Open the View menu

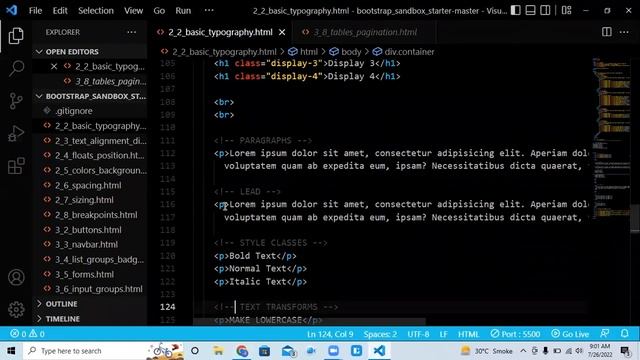tap(133, 11)
